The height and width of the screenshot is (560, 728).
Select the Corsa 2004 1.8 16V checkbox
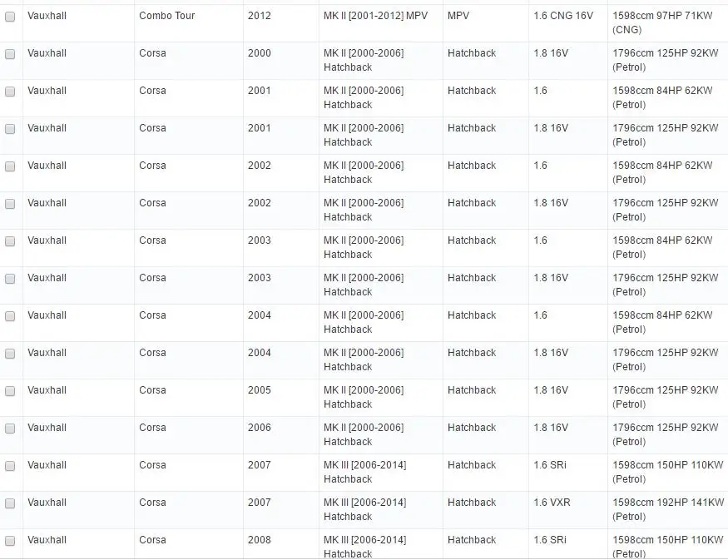[10, 354]
